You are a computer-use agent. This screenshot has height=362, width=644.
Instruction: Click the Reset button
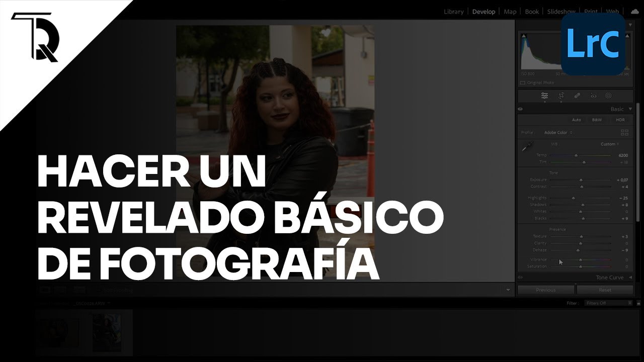[605, 290]
